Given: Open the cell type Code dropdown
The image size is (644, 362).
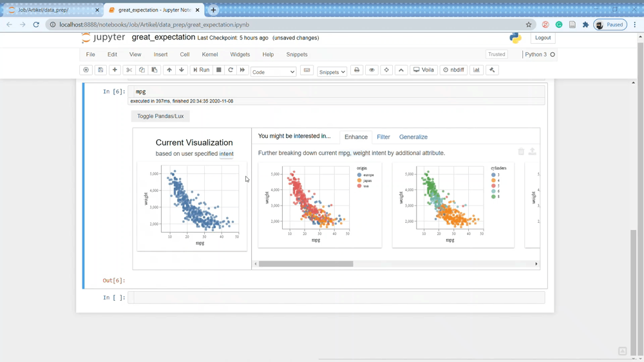Looking at the screenshot, I should tap(273, 71).
